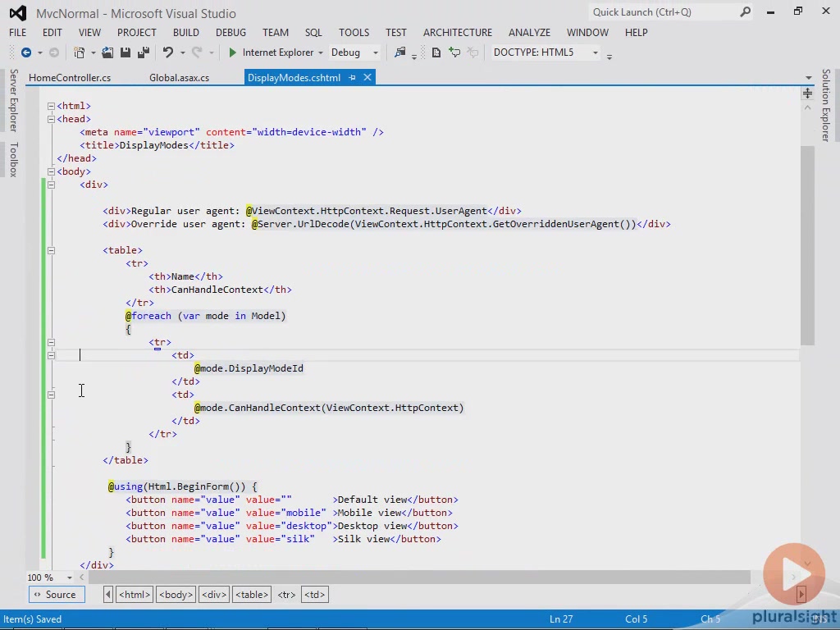Open the BUILD menu
The width and height of the screenshot is (840, 630).
pos(186,33)
